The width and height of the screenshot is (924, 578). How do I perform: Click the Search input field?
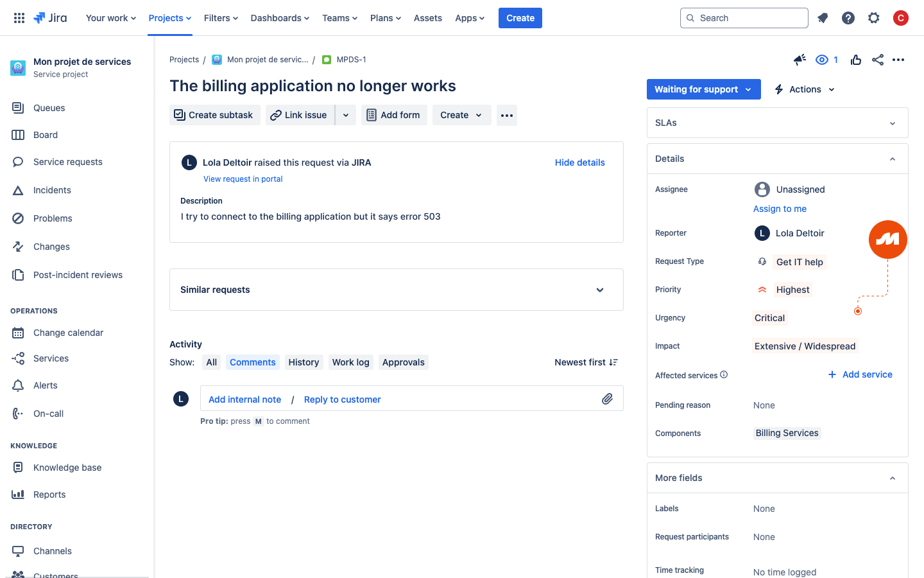(744, 18)
